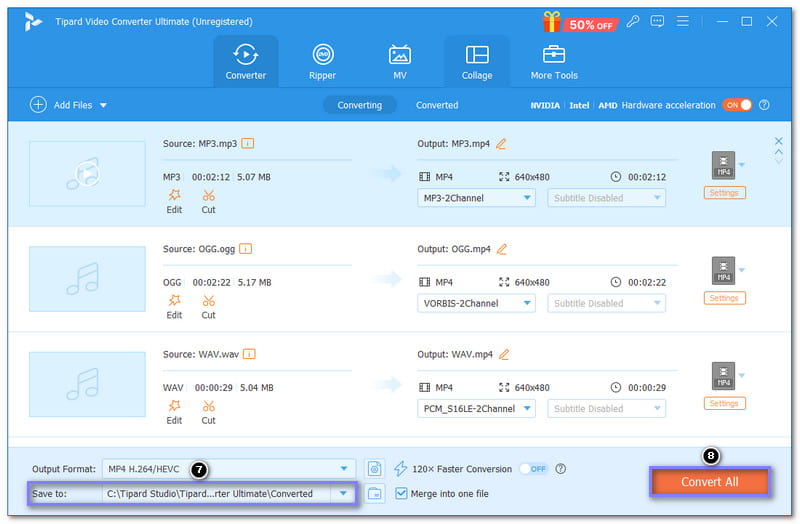Image resolution: width=800 pixels, height=524 pixels.
Task: Click MP4 format icon for MP3.mp3 row
Action: tap(723, 165)
